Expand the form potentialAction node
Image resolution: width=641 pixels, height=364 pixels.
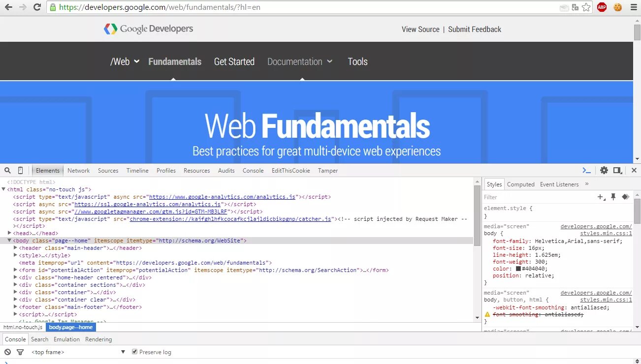coord(15,270)
